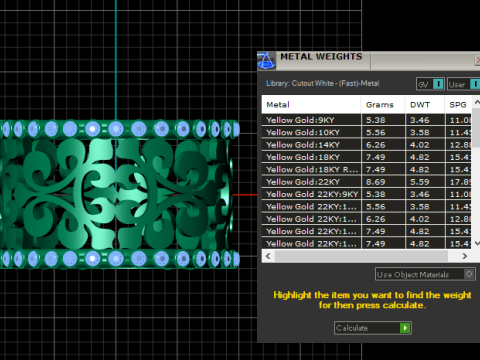Click the green arrow on Calculate

coord(405,328)
